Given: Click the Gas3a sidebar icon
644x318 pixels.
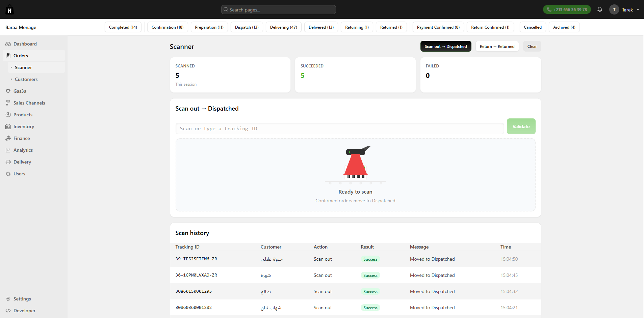Looking at the screenshot, I should (8, 91).
